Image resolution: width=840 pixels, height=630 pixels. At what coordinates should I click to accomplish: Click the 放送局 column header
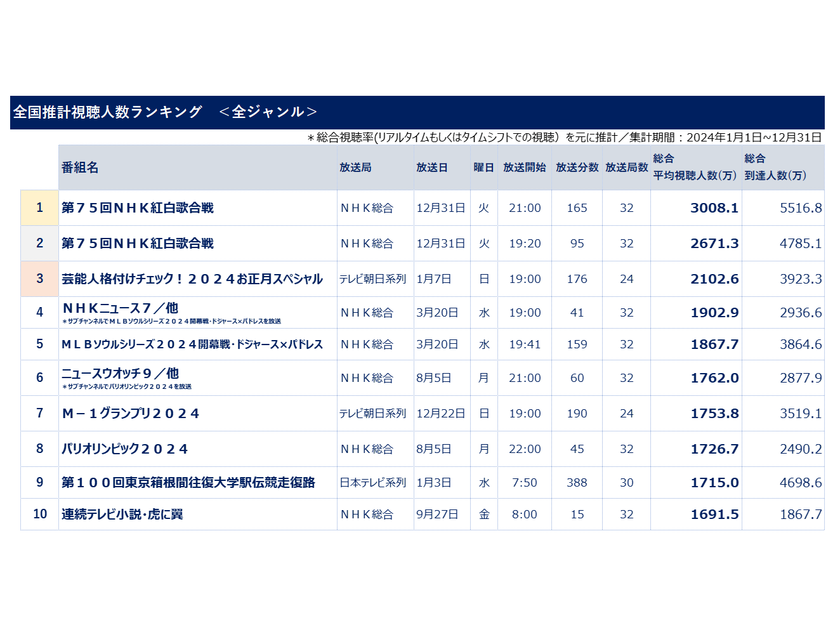click(355, 167)
